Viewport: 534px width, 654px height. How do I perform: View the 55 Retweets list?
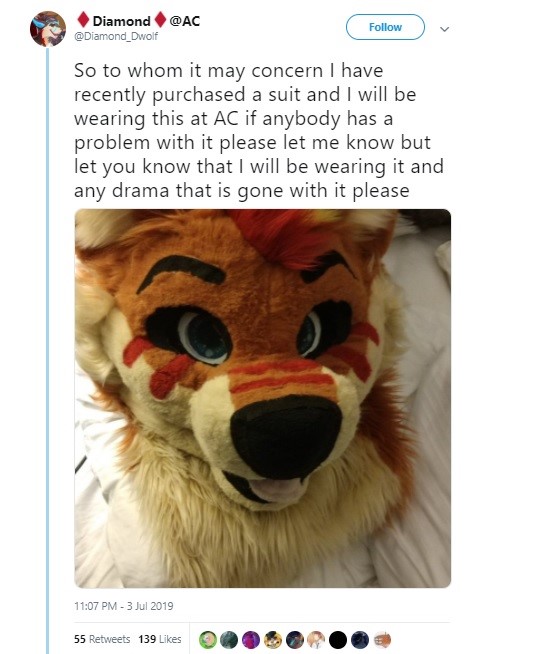coord(102,639)
